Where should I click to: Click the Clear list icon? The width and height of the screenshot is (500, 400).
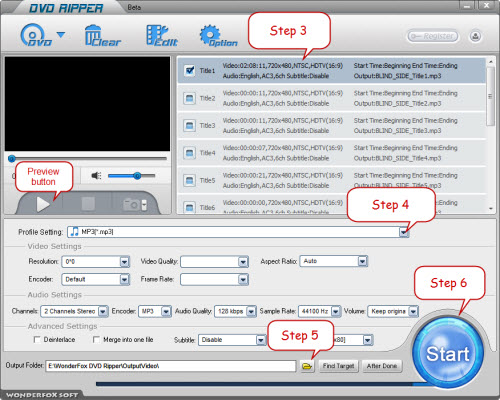(102, 35)
